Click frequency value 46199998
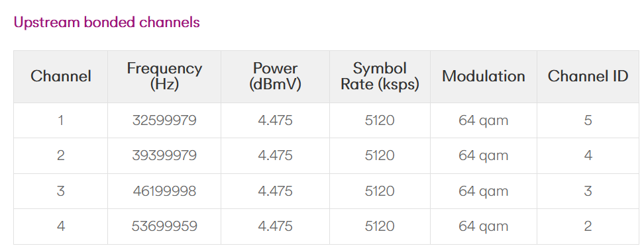The width and height of the screenshot is (644, 252). 164,191
